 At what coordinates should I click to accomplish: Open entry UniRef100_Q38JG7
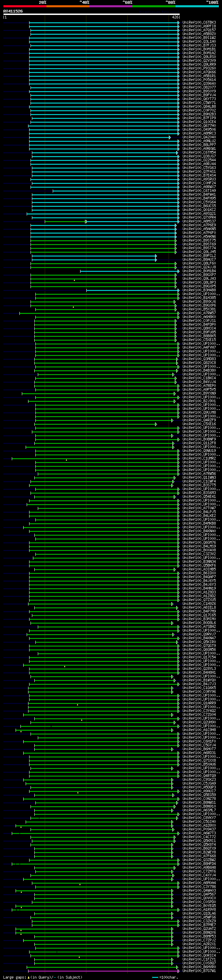199,156
